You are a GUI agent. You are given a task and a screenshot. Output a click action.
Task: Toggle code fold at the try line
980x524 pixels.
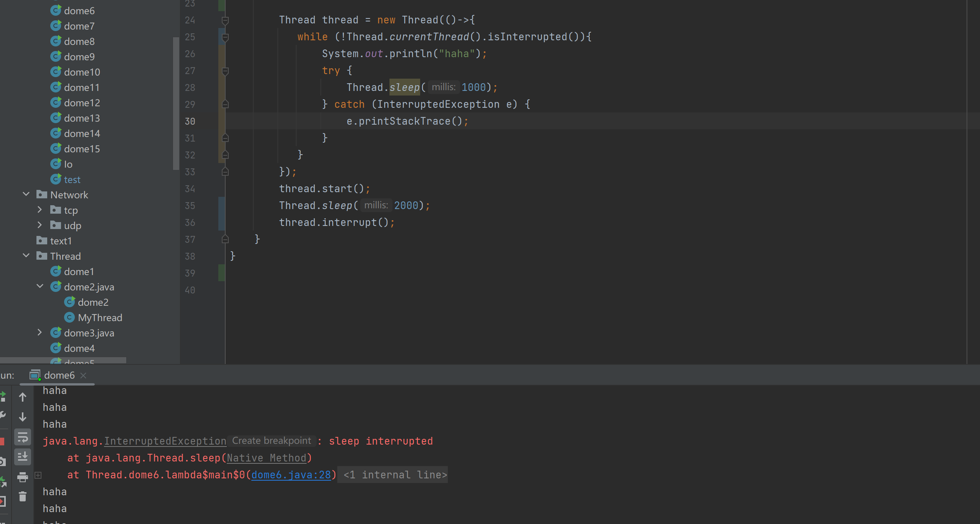(x=225, y=71)
